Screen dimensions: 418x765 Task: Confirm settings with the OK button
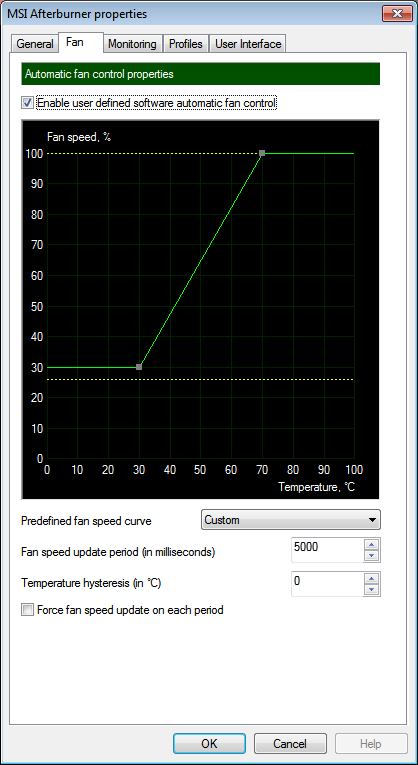[210, 744]
